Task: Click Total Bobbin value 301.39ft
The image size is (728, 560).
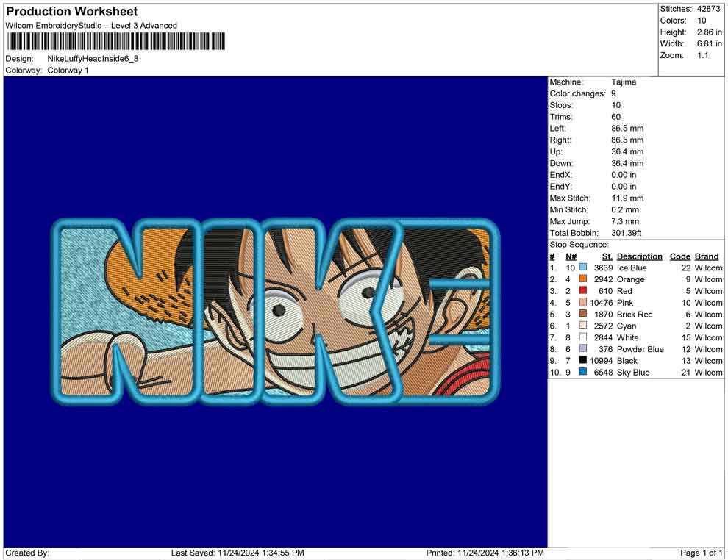Action: tap(627, 233)
